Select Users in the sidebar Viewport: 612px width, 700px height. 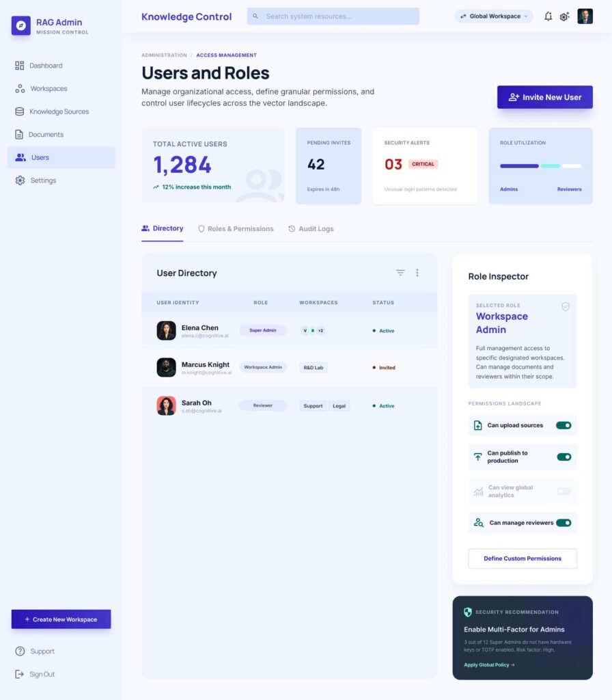(61, 158)
